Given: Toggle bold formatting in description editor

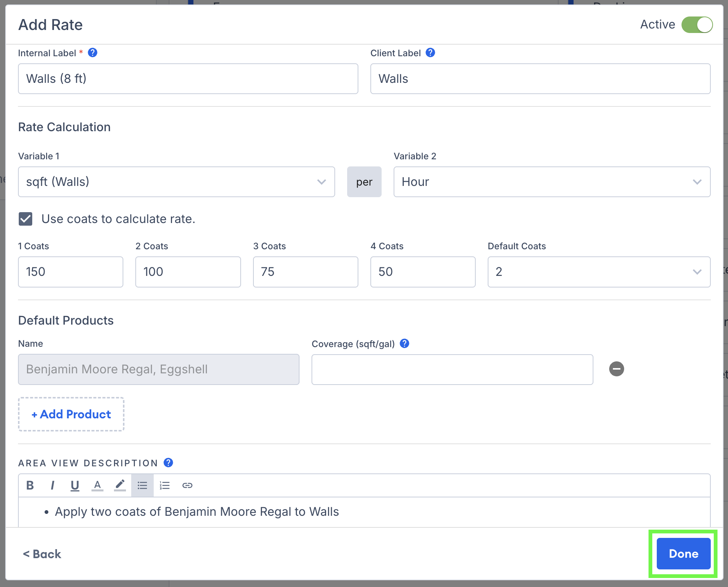Looking at the screenshot, I should tap(30, 485).
